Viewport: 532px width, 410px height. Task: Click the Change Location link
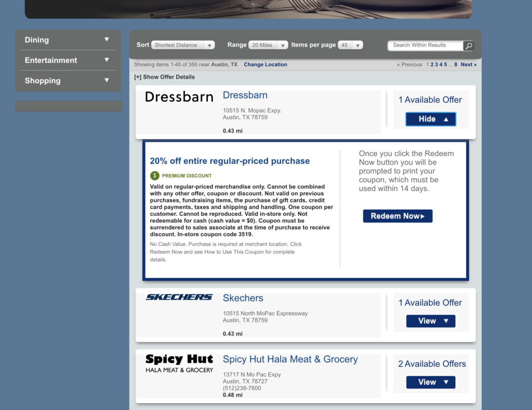265,64
